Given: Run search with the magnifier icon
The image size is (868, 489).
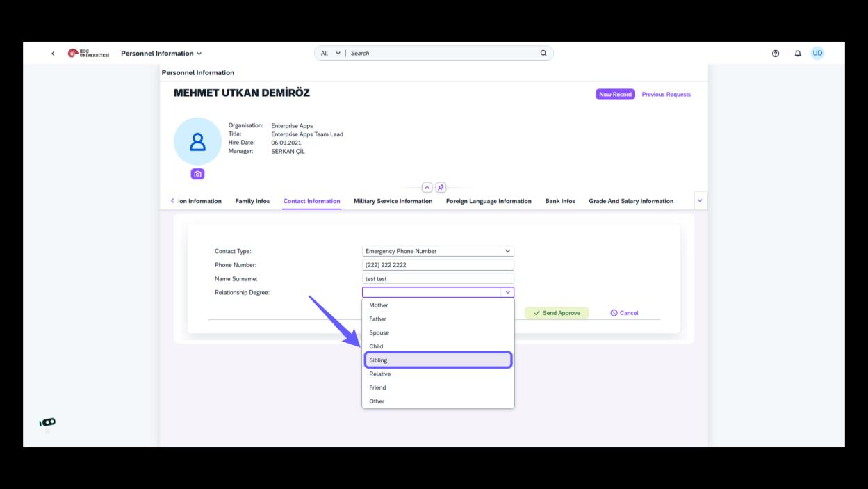Looking at the screenshot, I should [543, 53].
